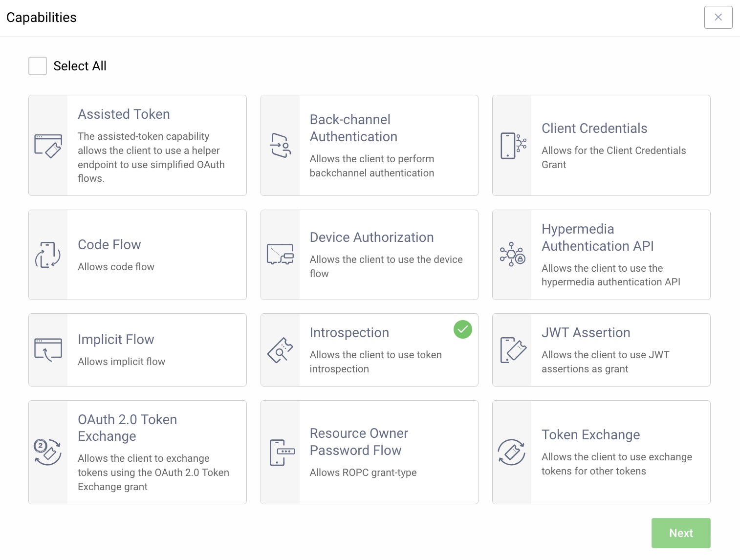Click the JWT Assertion ticket icon
The width and height of the screenshot is (740, 560).
coord(512,349)
